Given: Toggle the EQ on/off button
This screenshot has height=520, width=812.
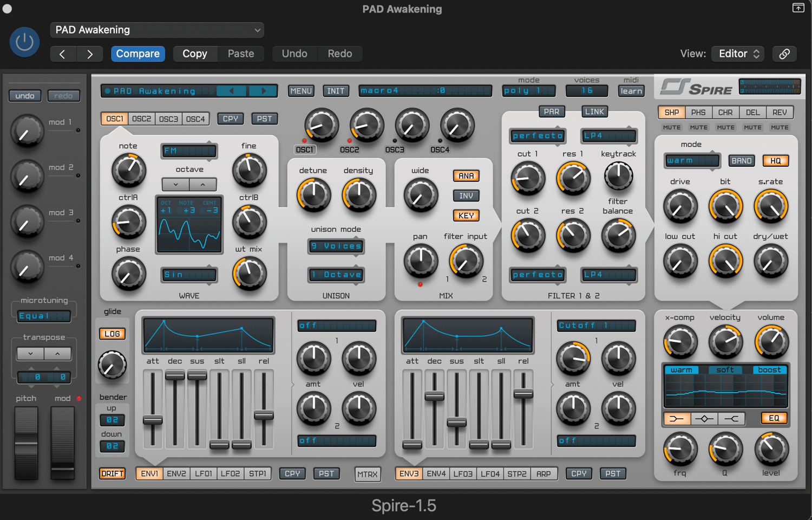Looking at the screenshot, I should pos(774,418).
